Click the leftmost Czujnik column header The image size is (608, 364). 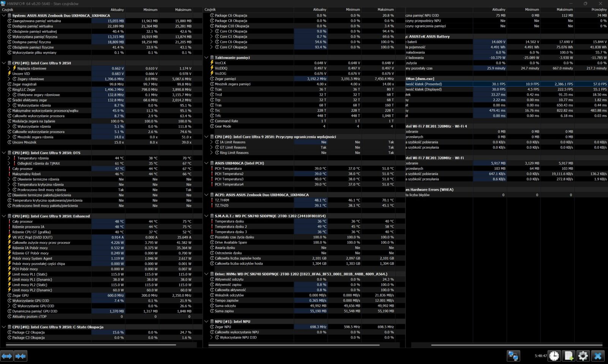[x=8, y=9]
